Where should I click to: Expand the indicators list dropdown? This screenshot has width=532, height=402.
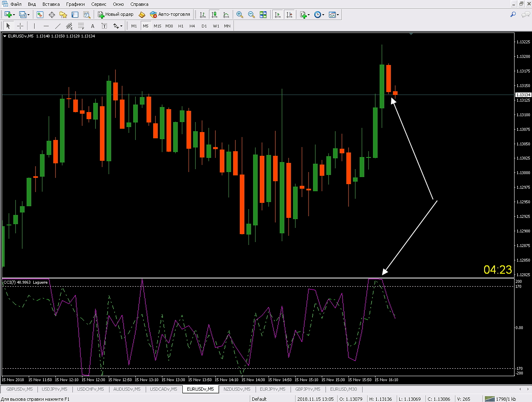pos(308,15)
